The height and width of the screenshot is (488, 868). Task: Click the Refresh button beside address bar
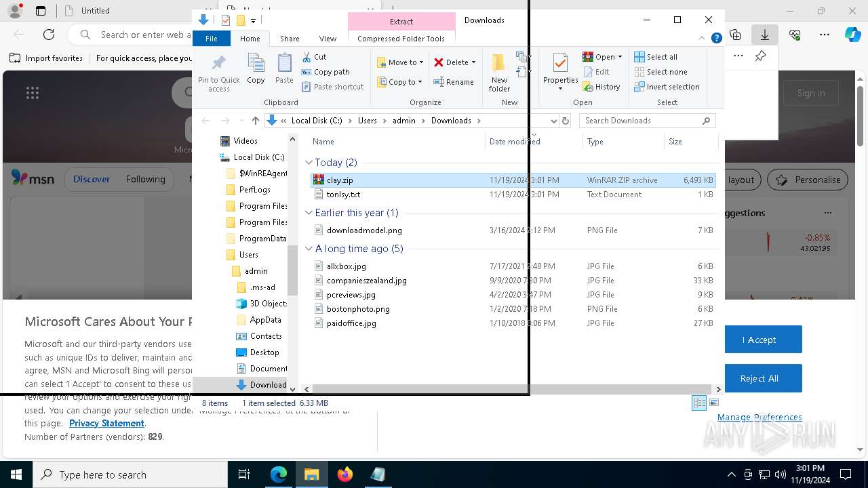(x=565, y=121)
